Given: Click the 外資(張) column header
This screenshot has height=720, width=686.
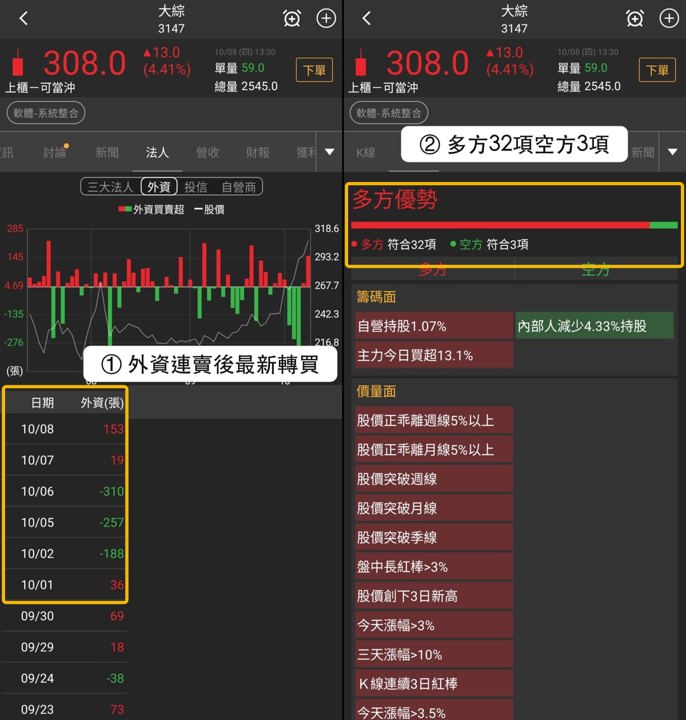Looking at the screenshot, I should (x=102, y=403).
